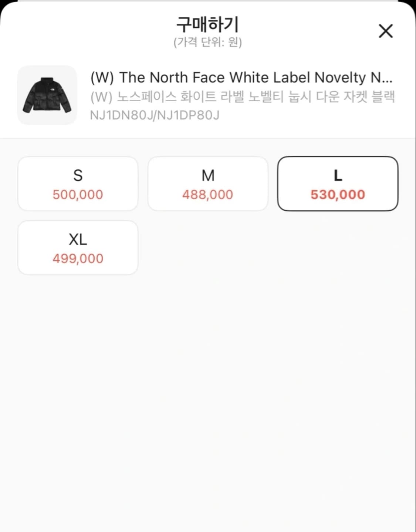416x532 pixels.
Task: Tap the 530,000 won price
Action: tap(338, 194)
